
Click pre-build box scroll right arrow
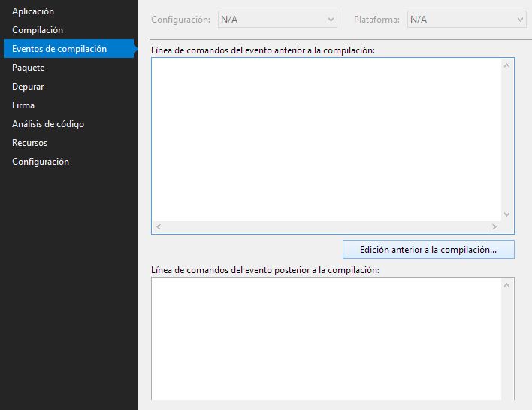(494, 226)
